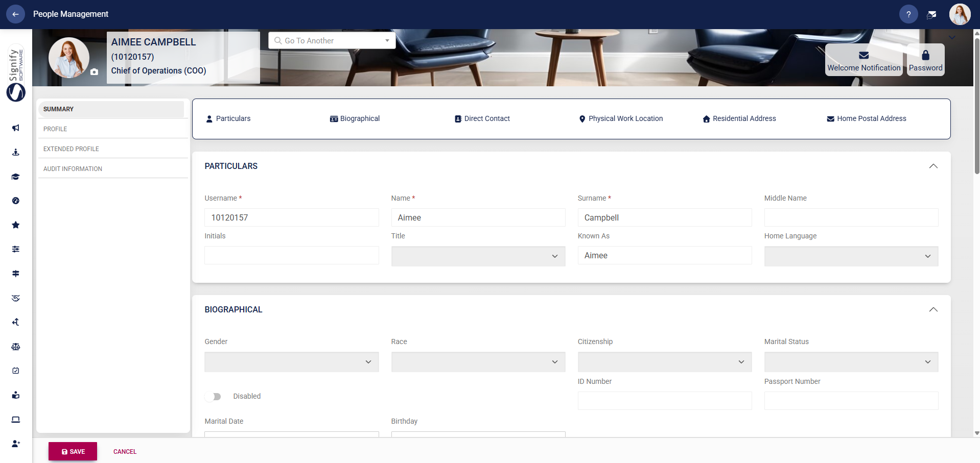Jump to the Direct Contact section
980x463 pixels.
(482, 118)
